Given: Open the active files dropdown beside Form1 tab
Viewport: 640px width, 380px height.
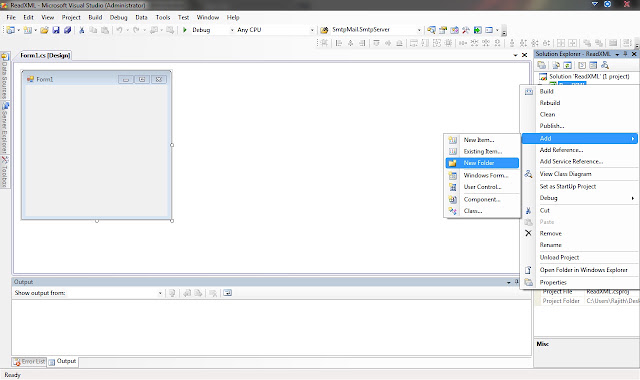Looking at the screenshot, I should pos(516,55).
